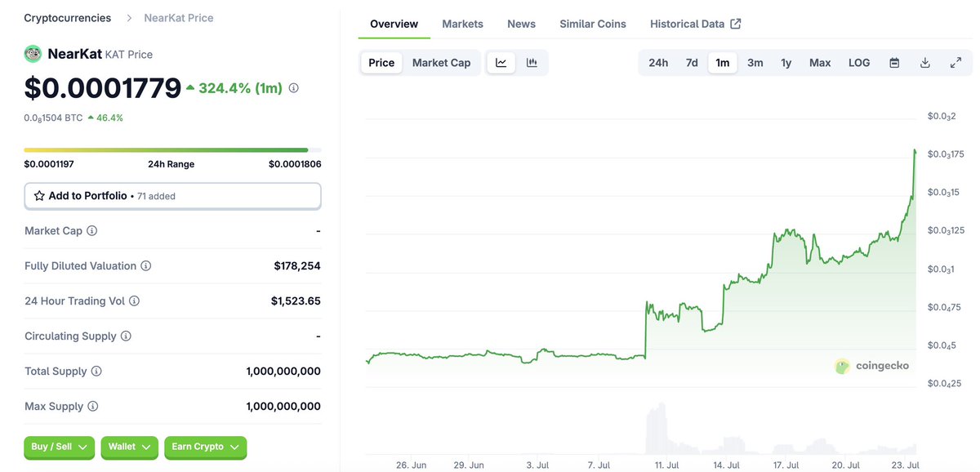The height and width of the screenshot is (472, 980).
Task: Set chart range to Max
Action: click(x=820, y=63)
